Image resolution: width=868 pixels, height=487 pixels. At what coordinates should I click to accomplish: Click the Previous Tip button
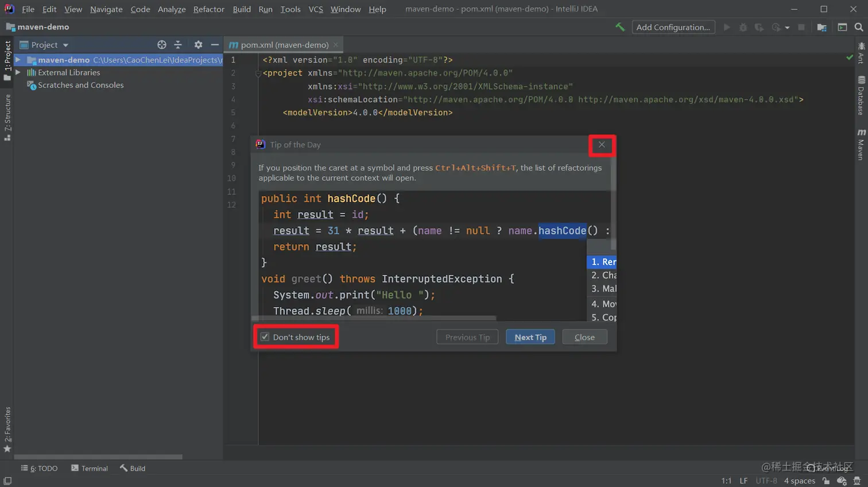coord(467,337)
